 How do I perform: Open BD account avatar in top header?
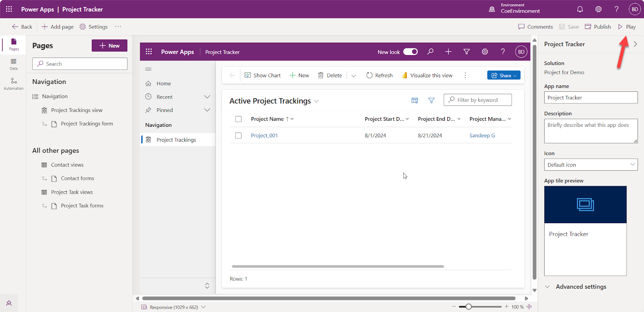635,9
